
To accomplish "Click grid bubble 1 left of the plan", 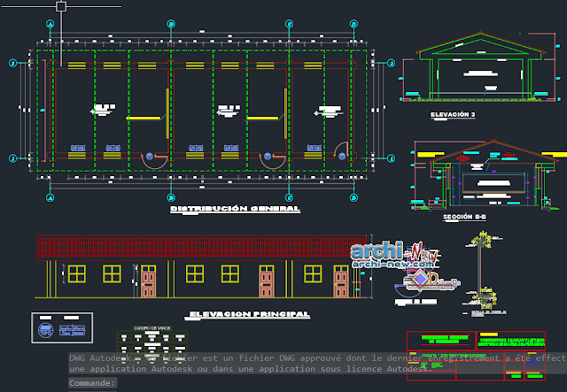I will pyautogui.click(x=13, y=158).
